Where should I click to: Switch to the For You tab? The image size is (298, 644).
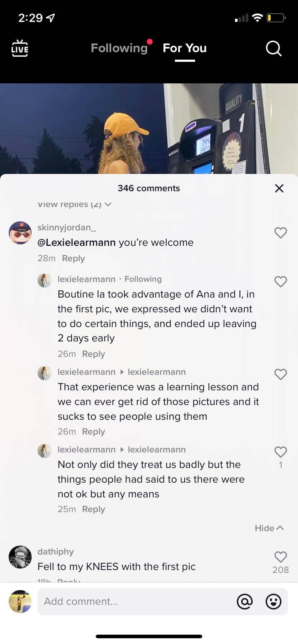185,48
